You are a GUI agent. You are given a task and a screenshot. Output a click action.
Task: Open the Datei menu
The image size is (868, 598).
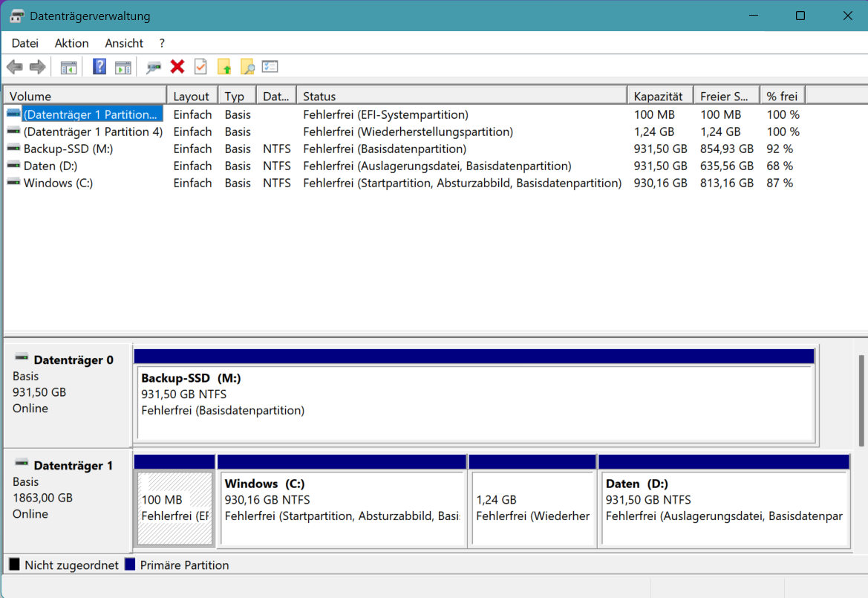pos(25,43)
